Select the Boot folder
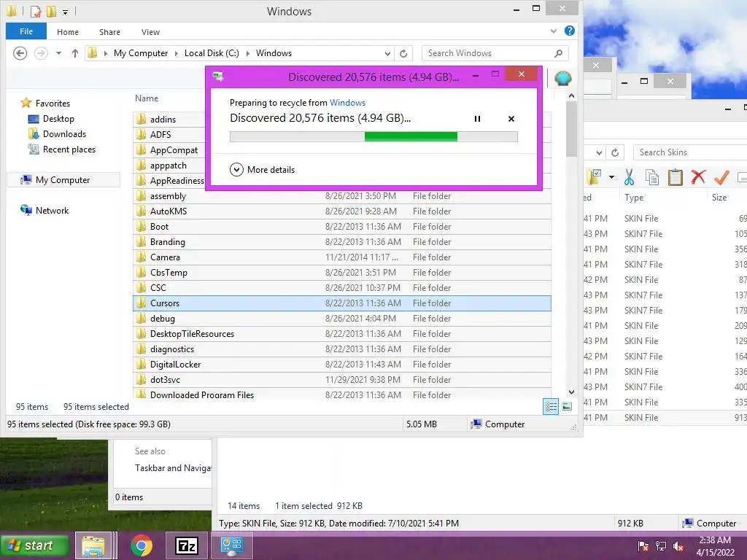 click(x=342, y=227)
